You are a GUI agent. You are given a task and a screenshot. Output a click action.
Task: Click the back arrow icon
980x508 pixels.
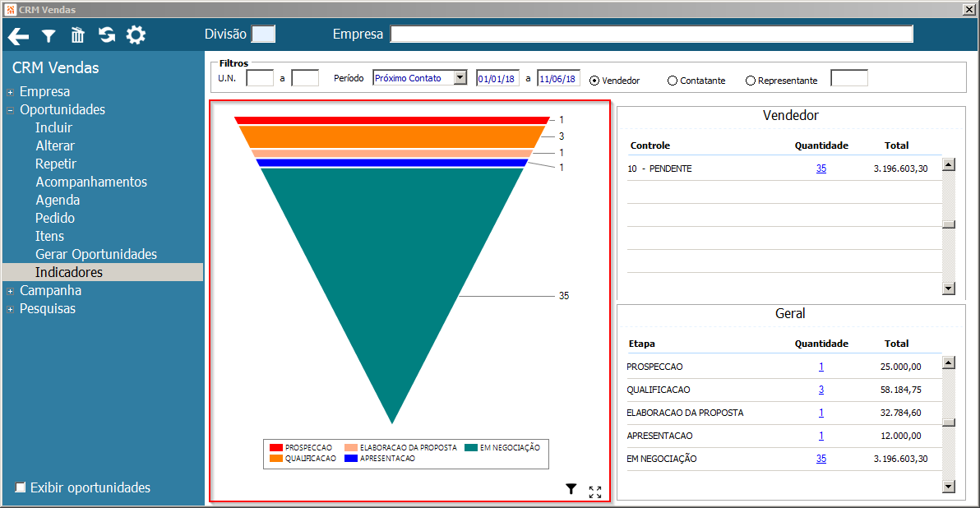click(19, 36)
